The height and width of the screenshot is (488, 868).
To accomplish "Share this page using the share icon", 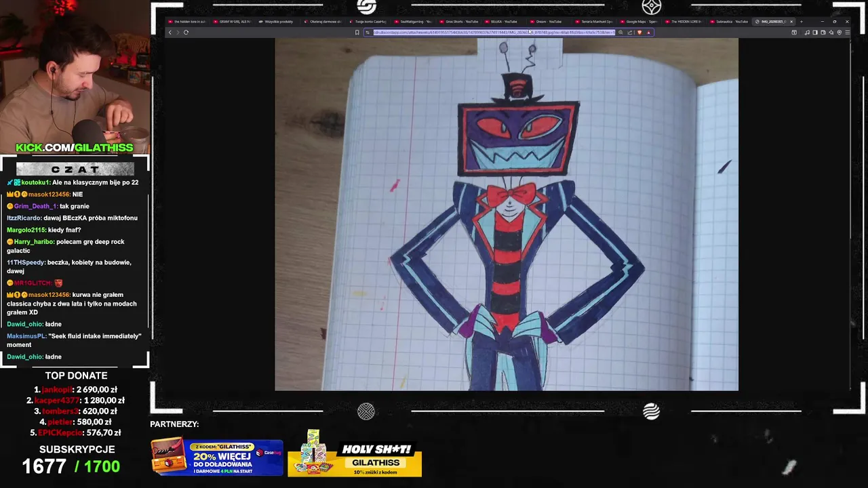I will [630, 33].
